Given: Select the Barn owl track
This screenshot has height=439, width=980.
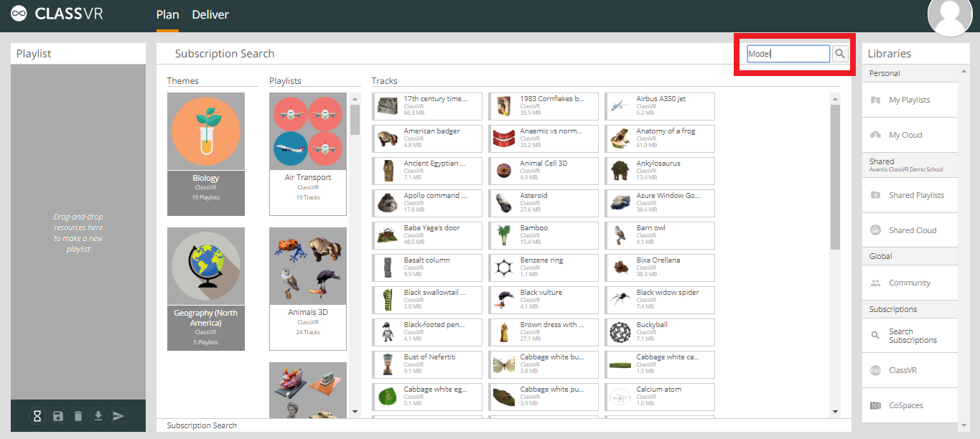Looking at the screenshot, I should 660,235.
